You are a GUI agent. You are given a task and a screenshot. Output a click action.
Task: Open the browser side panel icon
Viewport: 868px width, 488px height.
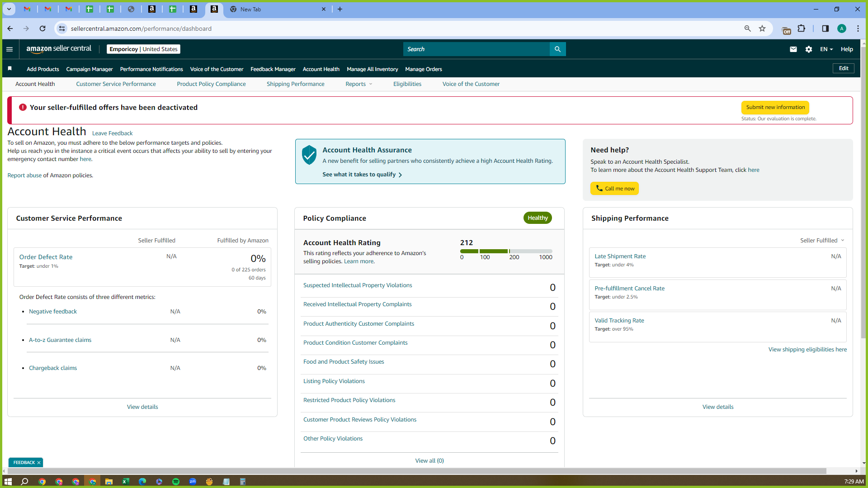[x=825, y=28]
